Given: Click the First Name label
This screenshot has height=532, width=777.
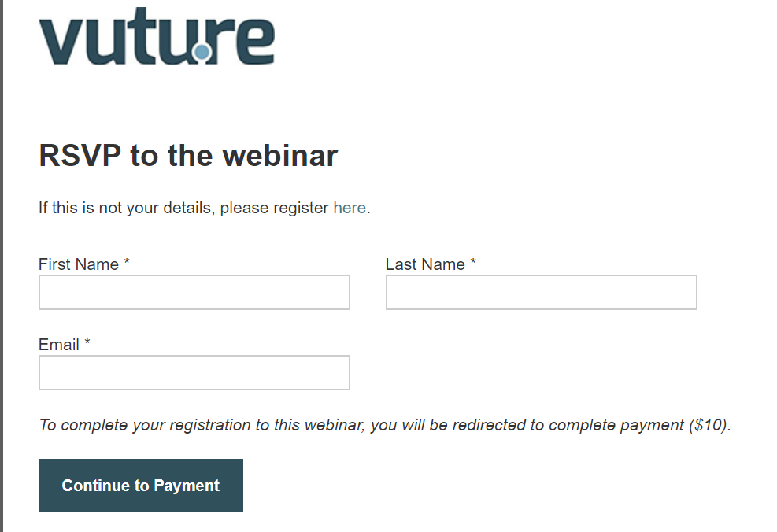Looking at the screenshot, I should point(78,264).
